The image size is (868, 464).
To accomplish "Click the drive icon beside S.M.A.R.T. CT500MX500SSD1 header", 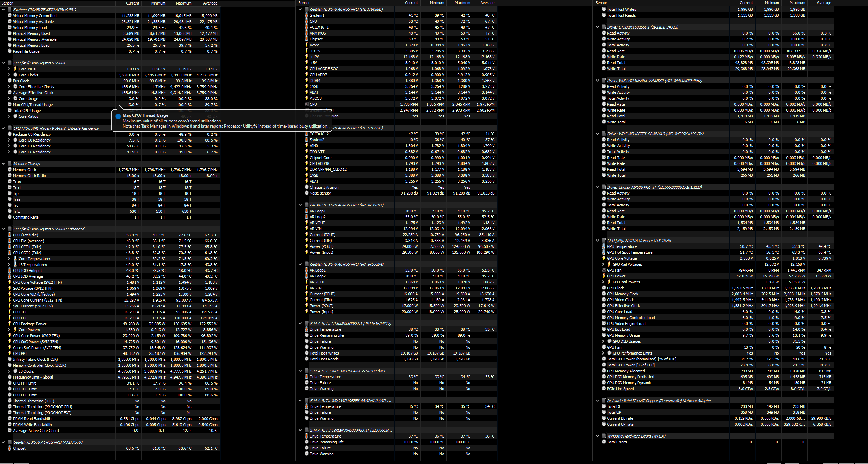I will (307, 324).
